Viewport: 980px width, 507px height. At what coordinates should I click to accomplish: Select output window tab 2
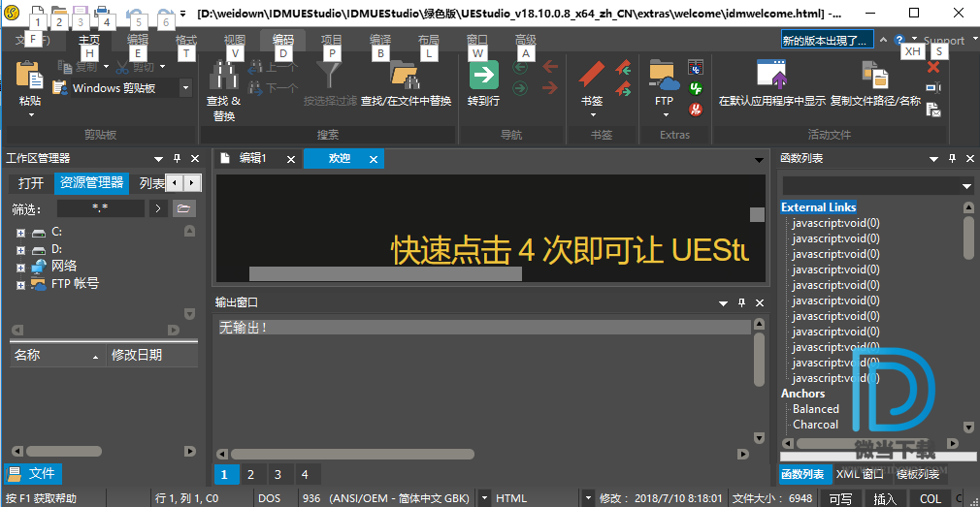coord(250,475)
